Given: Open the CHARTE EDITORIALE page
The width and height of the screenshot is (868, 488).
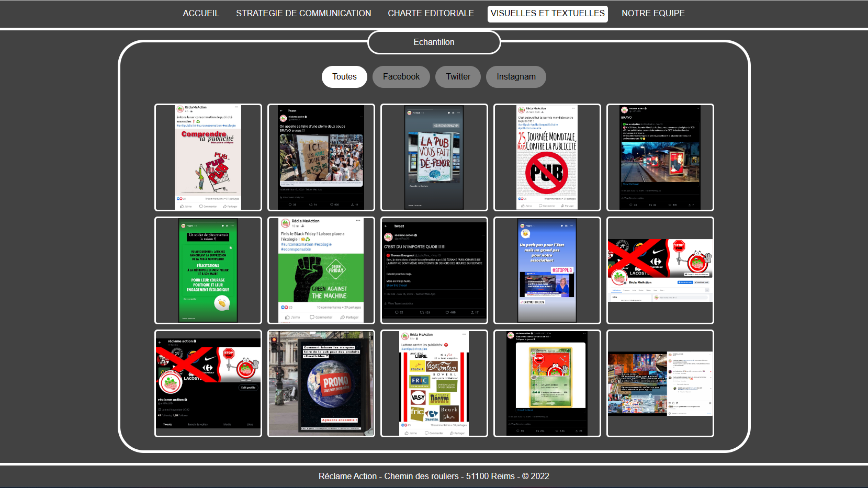Looking at the screenshot, I should click(x=431, y=14).
